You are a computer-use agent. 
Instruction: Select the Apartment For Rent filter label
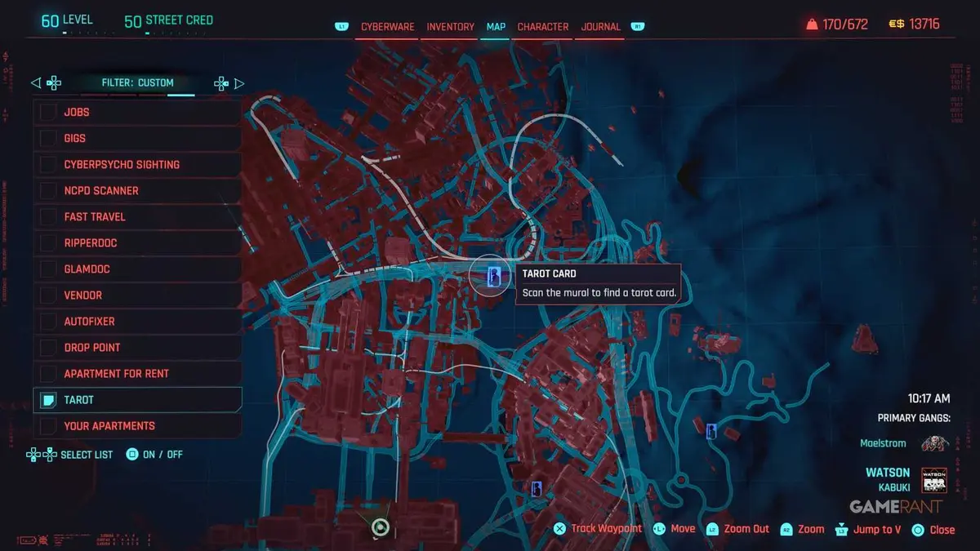(x=117, y=373)
